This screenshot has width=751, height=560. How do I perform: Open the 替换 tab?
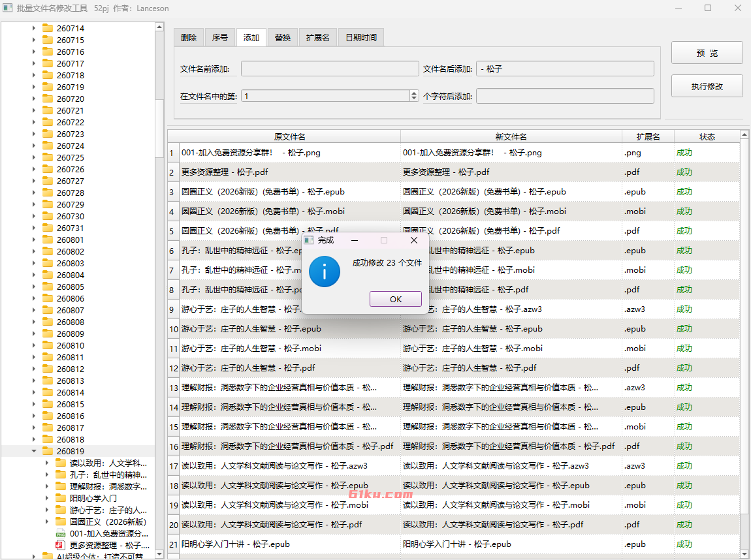283,37
